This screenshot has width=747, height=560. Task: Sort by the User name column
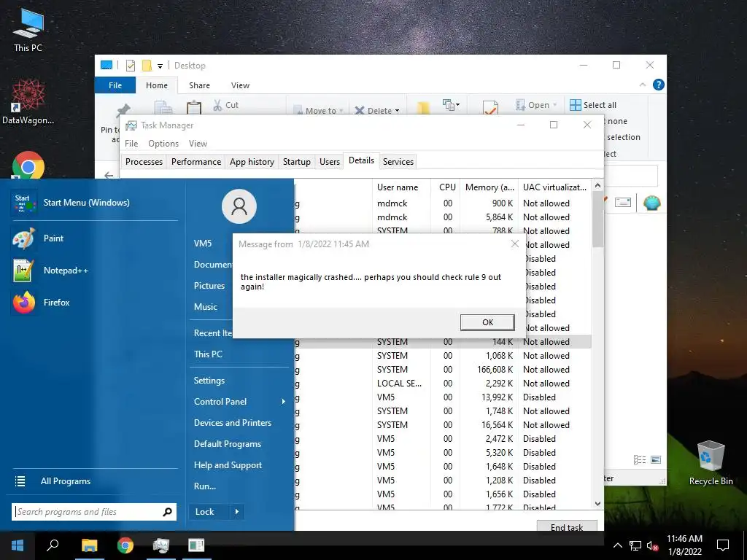[x=401, y=187]
